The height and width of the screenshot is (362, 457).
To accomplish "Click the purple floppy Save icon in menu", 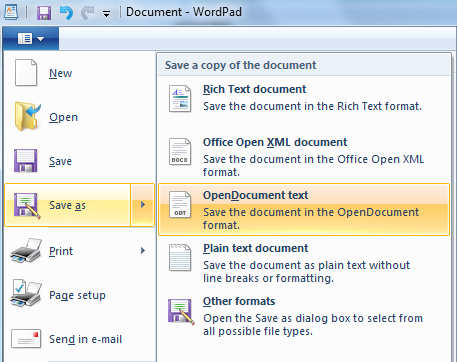I will click(x=26, y=161).
